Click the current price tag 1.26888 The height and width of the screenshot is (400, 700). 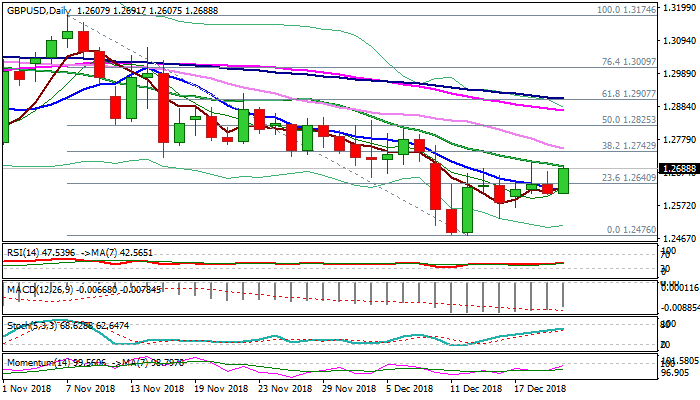pyautogui.click(x=664, y=169)
